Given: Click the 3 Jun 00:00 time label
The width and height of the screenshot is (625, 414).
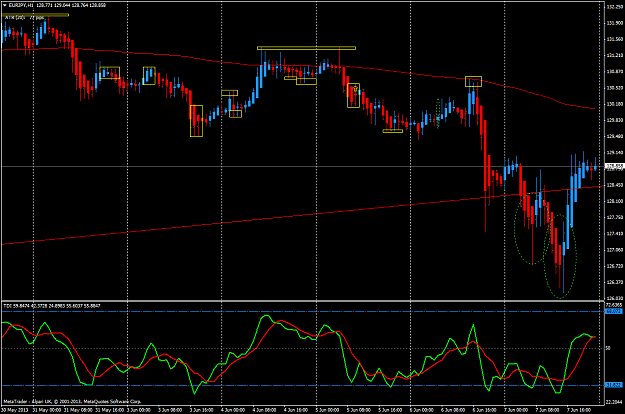Looking at the screenshot, I should click(139, 410).
